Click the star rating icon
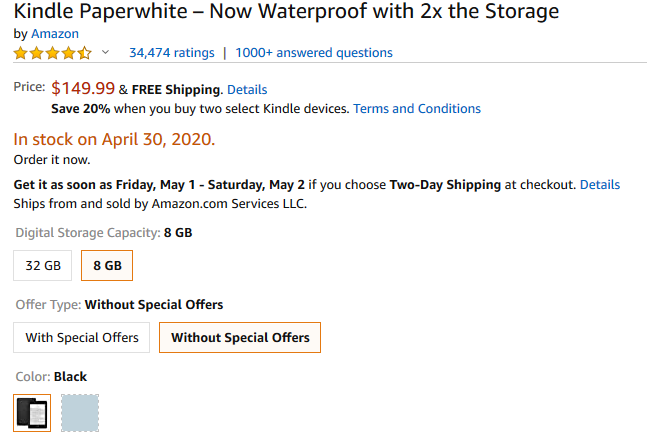 coord(53,52)
